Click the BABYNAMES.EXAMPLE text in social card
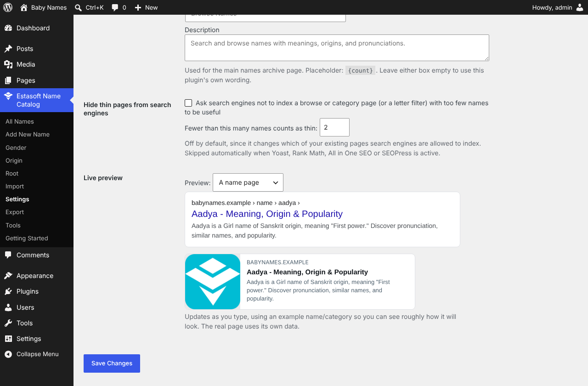 [277, 262]
